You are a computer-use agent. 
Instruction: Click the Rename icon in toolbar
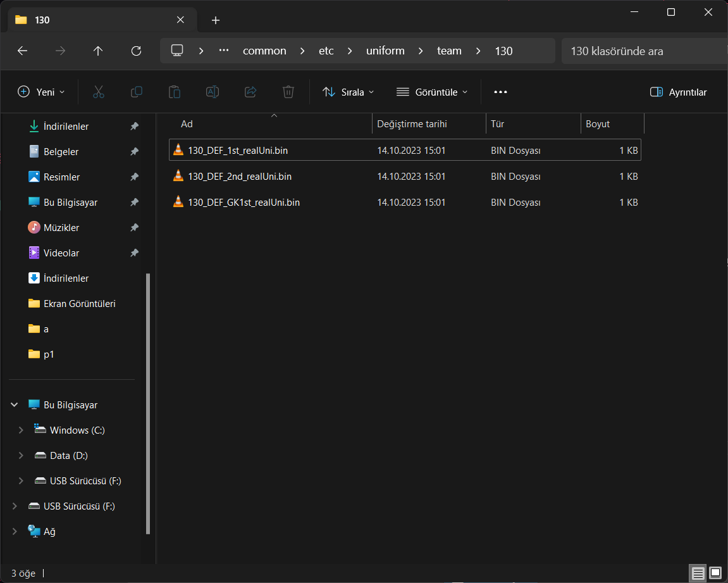tap(213, 92)
